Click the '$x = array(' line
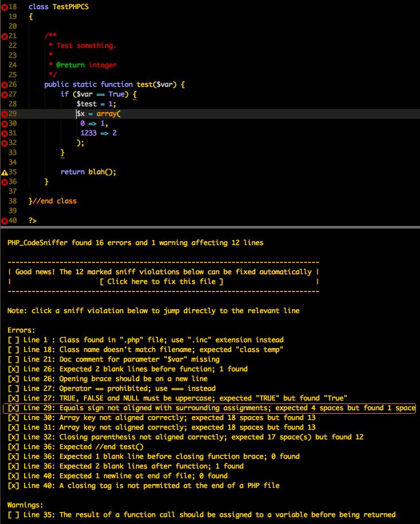The height and width of the screenshot is (524, 420). pos(98,114)
